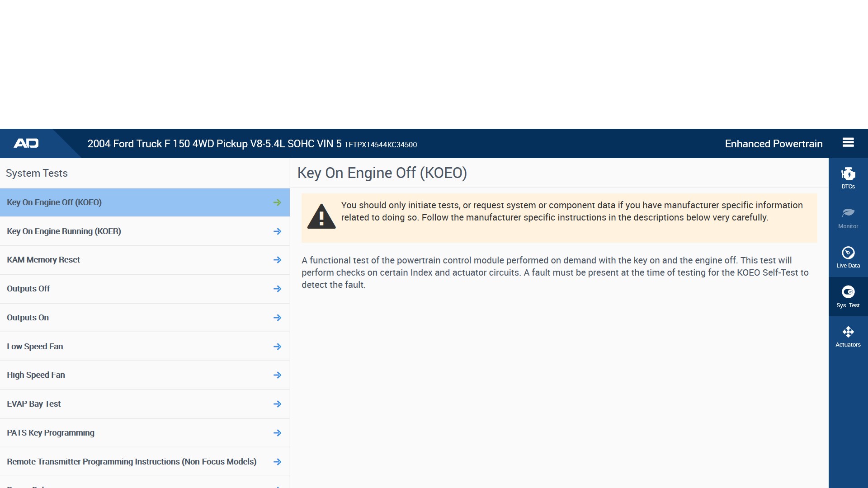This screenshot has height=488, width=868.
Task: Open the DTCs panel from the sidebar
Action: click(x=848, y=178)
